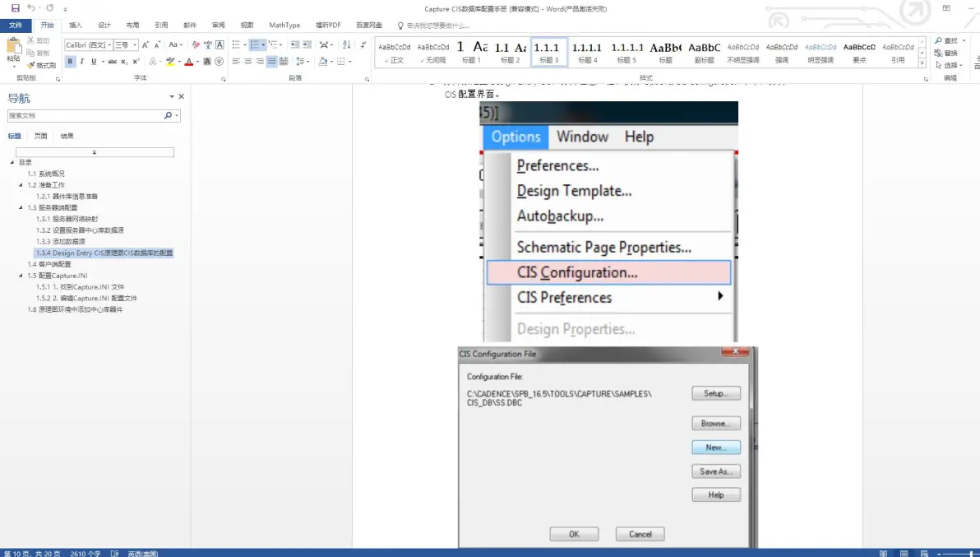Click 替换 (Replace) in the editing group
The width and height of the screenshot is (980, 557).
click(x=945, y=53)
